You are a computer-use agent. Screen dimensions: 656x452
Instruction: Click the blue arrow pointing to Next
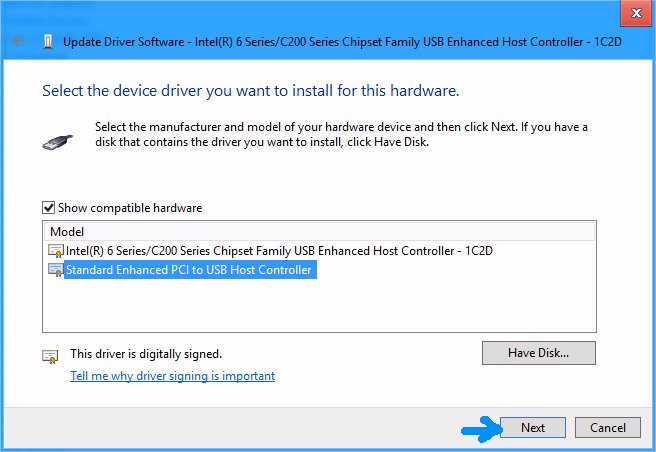pos(481,428)
